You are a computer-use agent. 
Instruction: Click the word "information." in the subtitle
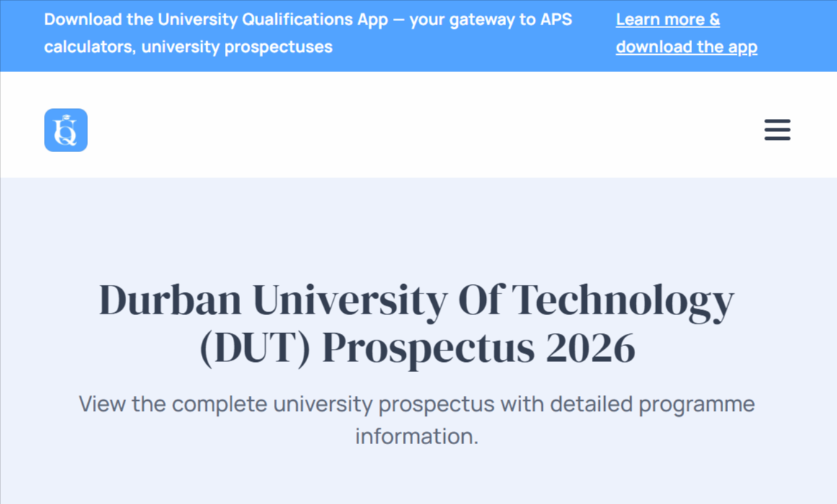coord(417,436)
